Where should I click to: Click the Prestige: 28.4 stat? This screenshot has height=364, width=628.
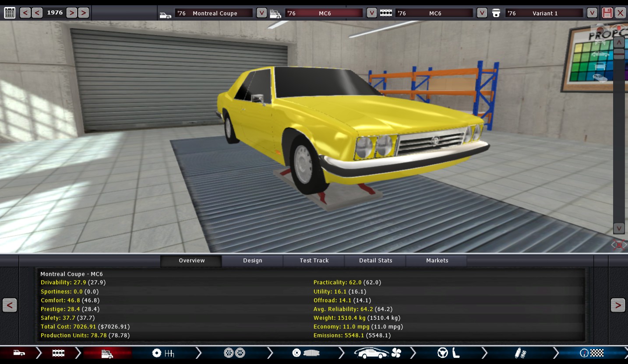(x=70, y=309)
